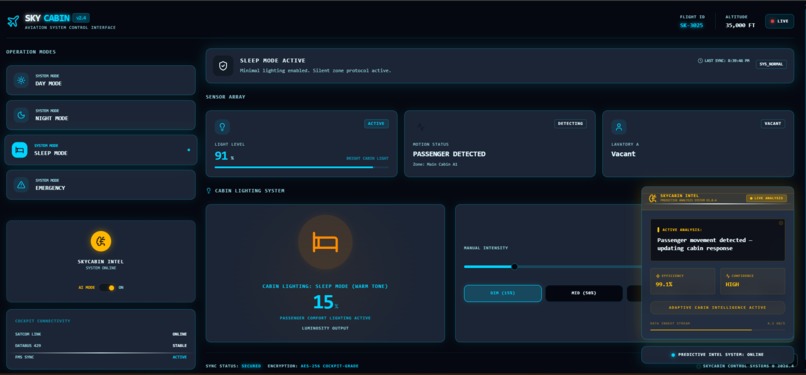Screen dimensions: 806x375
Task: Click the bulb icon beside Cabin Lighting System
Action: coord(209,191)
